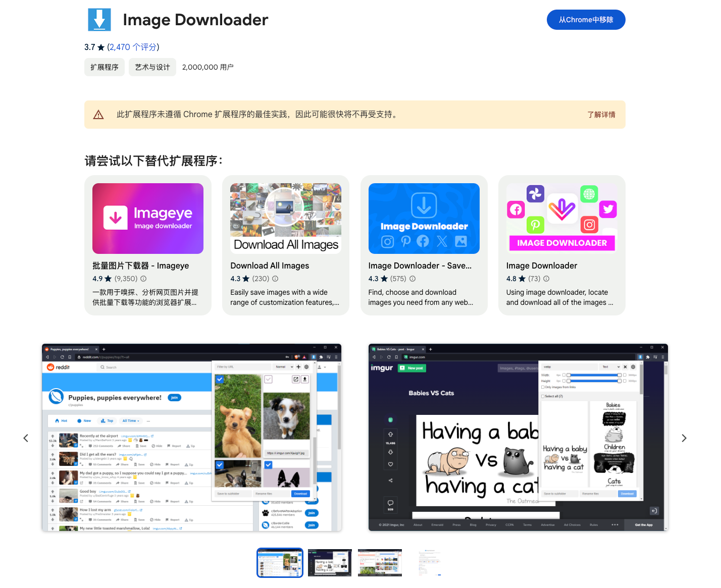
Task: Click the Download All Images title link
Action: tap(270, 265)
